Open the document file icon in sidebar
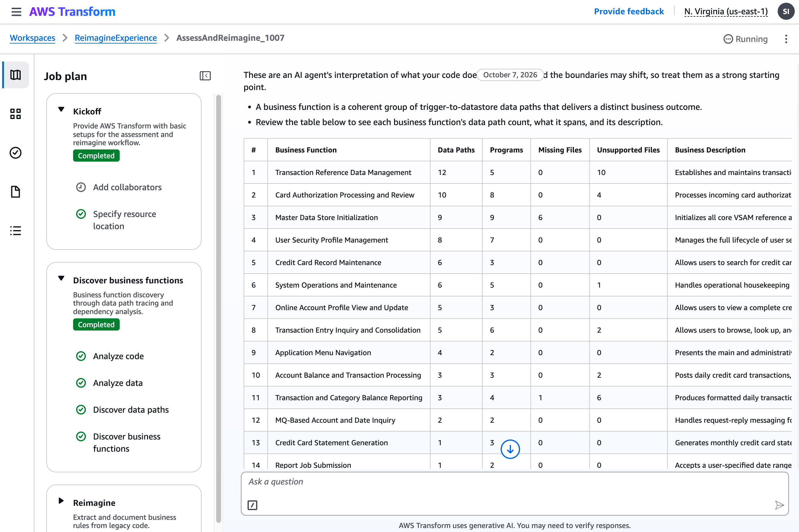The height and width of the screenshot is (532, 799). (x=16, y=192)
